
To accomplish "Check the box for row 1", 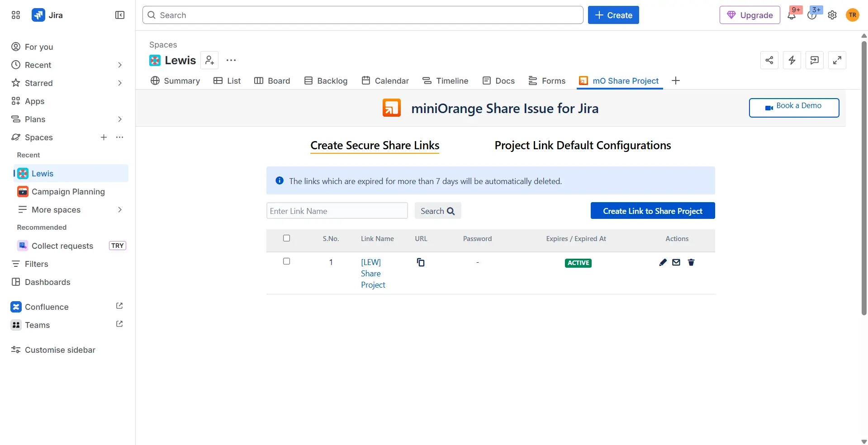I will pyautogui.click(x=286, y=261).
